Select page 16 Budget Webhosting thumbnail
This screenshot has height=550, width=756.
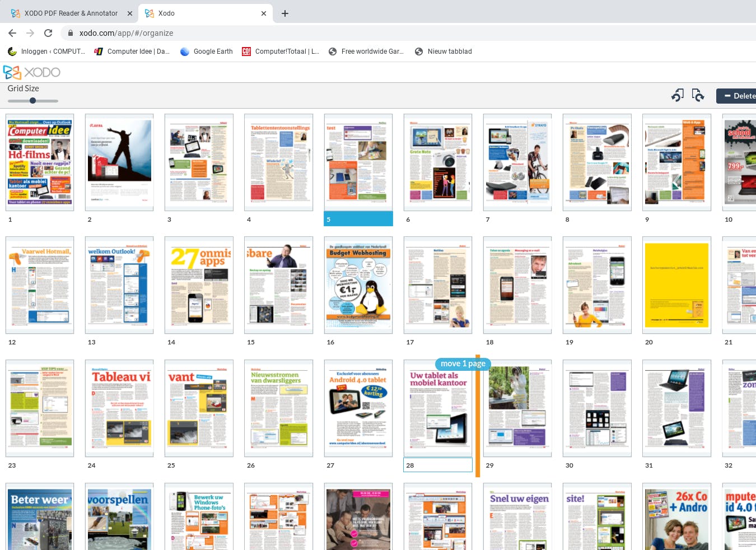(x=358, y=285)
